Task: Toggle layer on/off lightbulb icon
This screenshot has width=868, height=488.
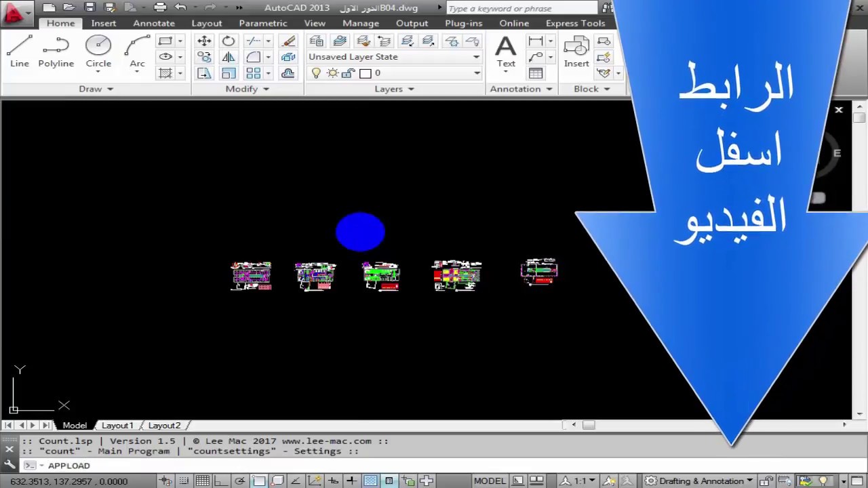Action: 316,73
